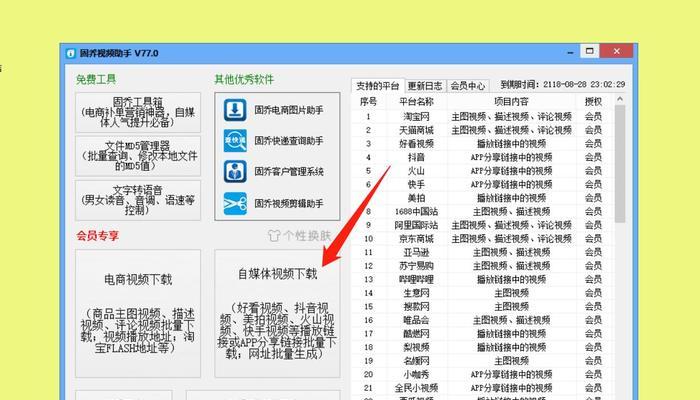
Task: Select the 快手 platform row
Action: 482,184
